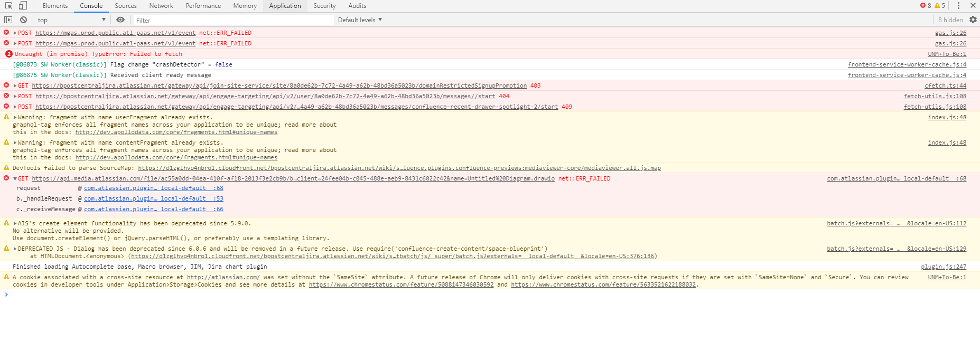
Task: Activate the inspect element picker icon
Action: (x=9, y=6)
